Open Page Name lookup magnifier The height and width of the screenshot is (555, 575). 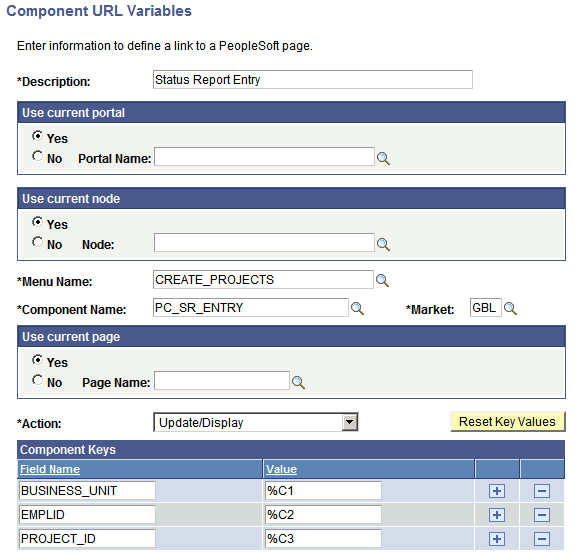pos(298,382)
